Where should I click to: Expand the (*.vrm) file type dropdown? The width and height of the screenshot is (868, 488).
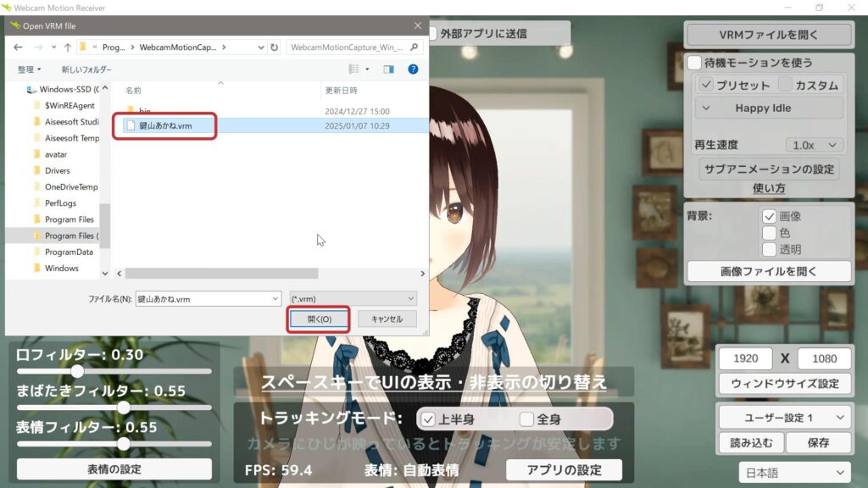pos(353,299)
